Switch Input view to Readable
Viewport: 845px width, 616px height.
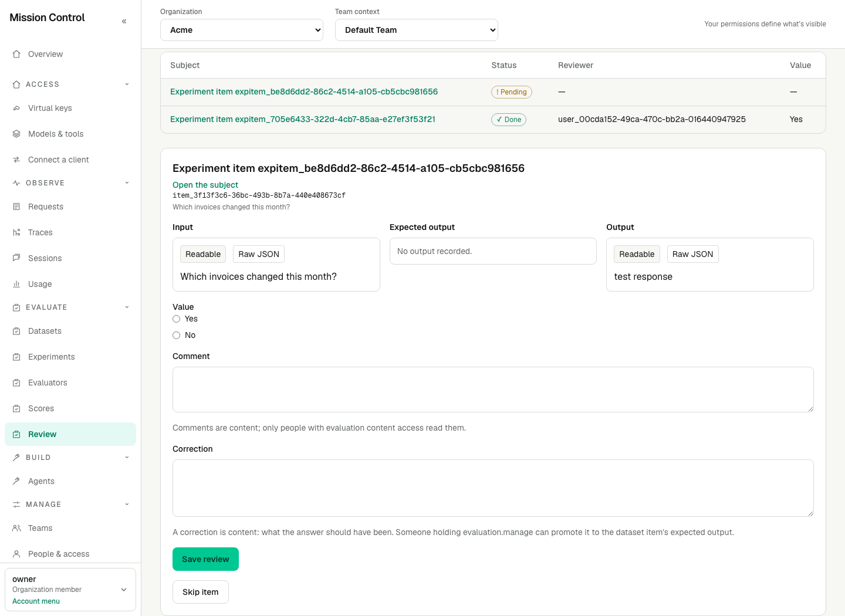203,254
